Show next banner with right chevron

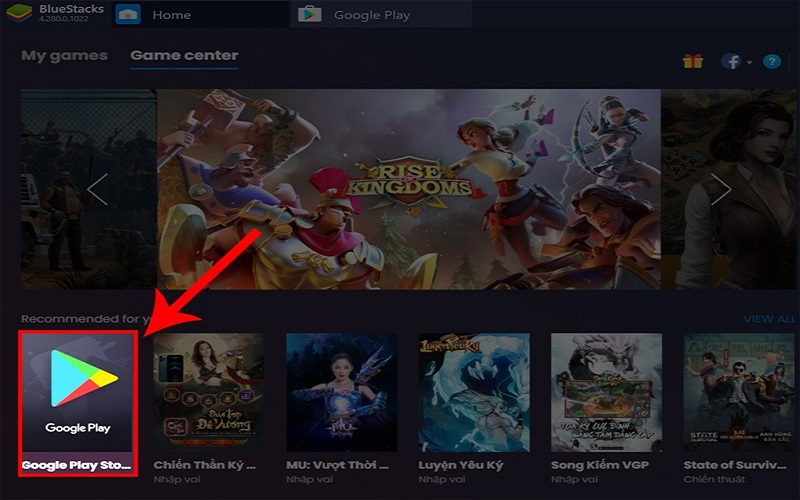[721, 189]
